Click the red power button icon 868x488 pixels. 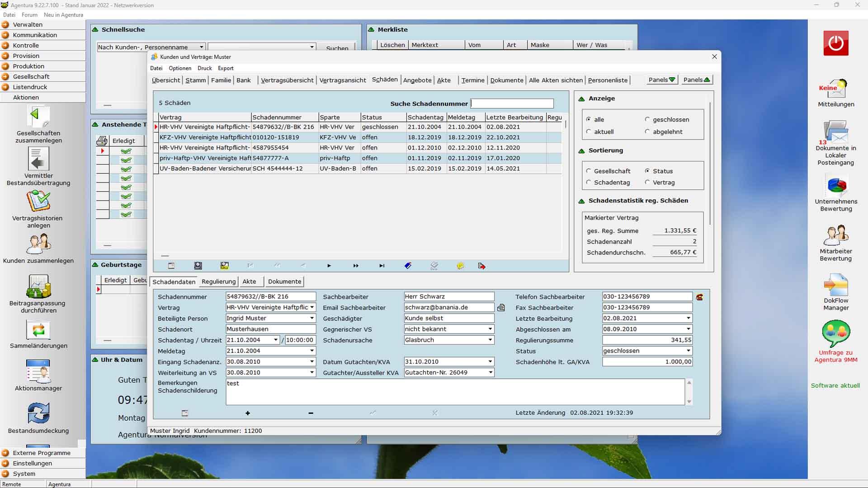click(x=835, y=43)
